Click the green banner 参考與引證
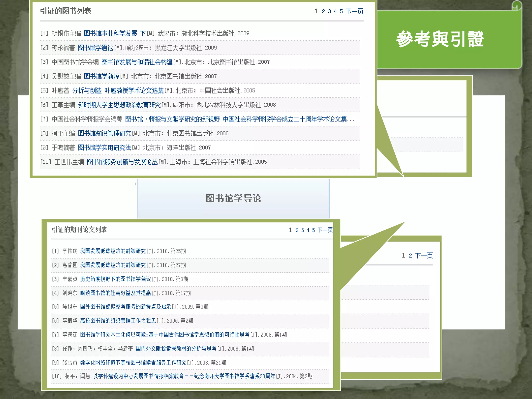532x399 pixels. 440,39
